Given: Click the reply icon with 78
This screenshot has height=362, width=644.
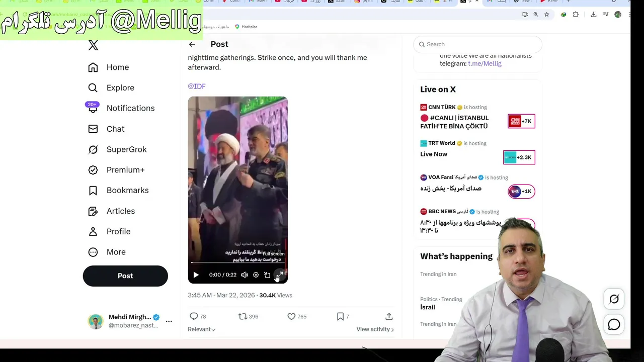Looking at the screenshot, I should (x=198, y=316).
